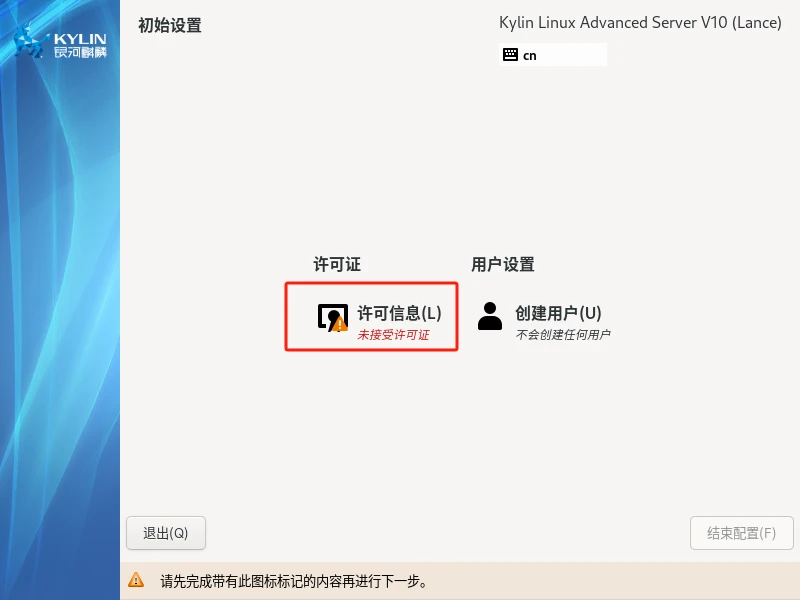Viewport: 800px width, 600px height.
Task: Click the warning message 请先完成带有此图标标记的内容
Action: (x=294, y=581)
